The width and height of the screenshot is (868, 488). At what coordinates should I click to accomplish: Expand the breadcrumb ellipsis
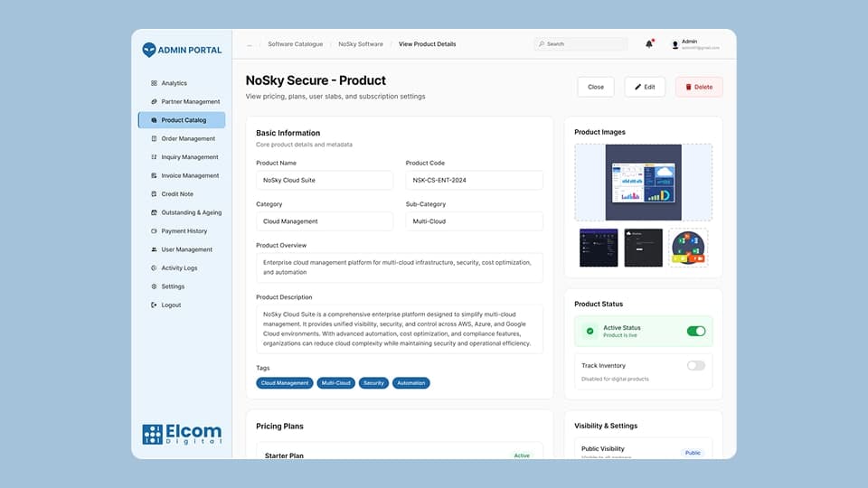[250, 44]
